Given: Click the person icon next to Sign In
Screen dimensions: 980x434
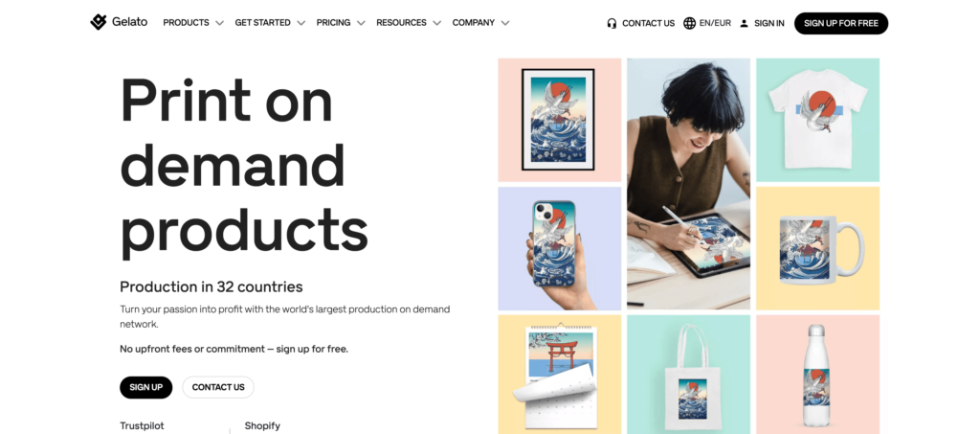Looking at the screenshot, I should 744,23.
